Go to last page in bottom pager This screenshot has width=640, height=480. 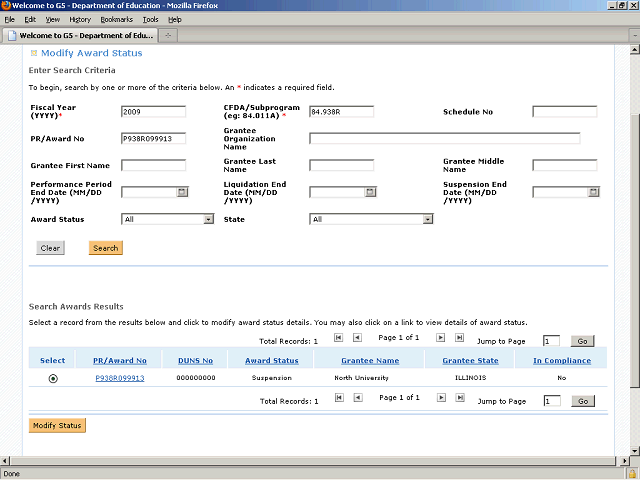[460, 397]
